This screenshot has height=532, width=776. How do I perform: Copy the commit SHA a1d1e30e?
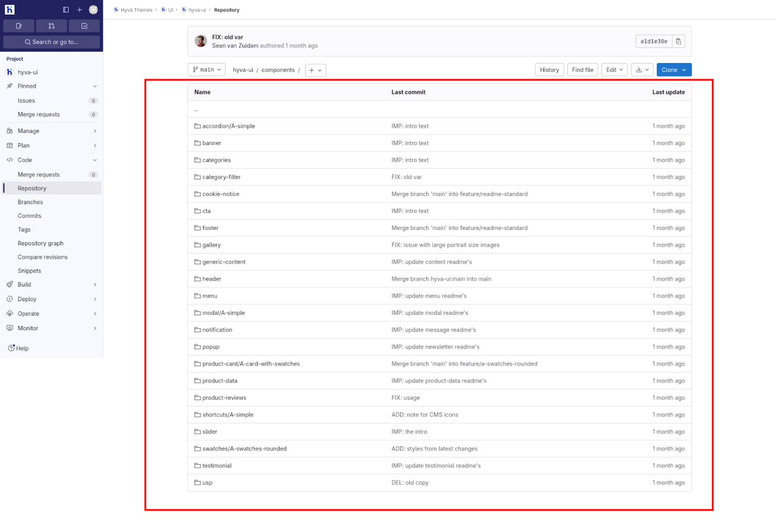[x=679, y=41]
